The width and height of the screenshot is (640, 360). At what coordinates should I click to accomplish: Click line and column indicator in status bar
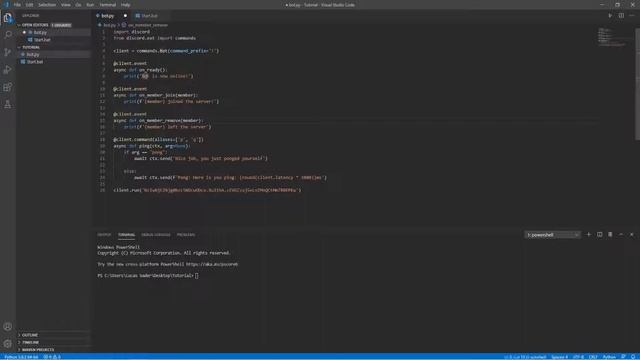pos(525,357)
